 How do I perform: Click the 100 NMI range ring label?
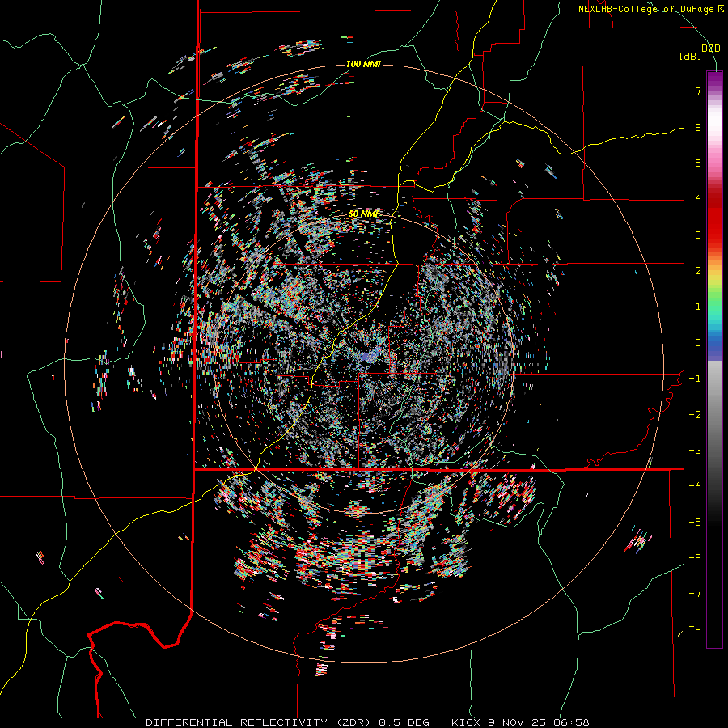point(363,64)
